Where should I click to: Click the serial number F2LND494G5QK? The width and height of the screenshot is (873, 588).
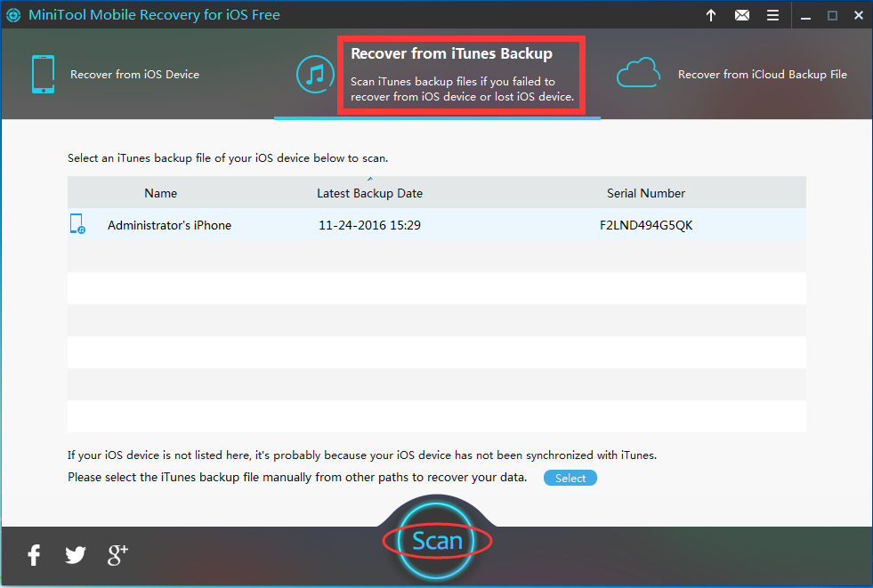pos(646,225)
